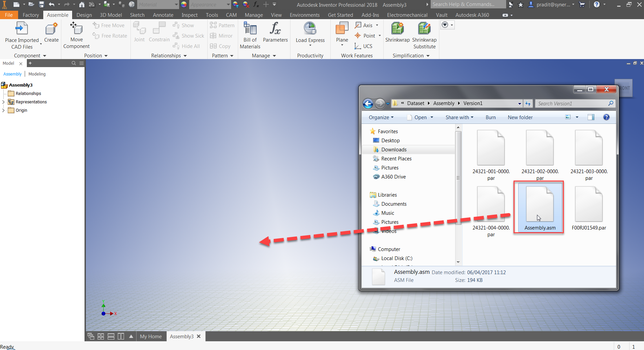Viewport: 644px width, 350px height.
Task: Open the Axis dropdown arrow
Action: (x=376, y=25)
